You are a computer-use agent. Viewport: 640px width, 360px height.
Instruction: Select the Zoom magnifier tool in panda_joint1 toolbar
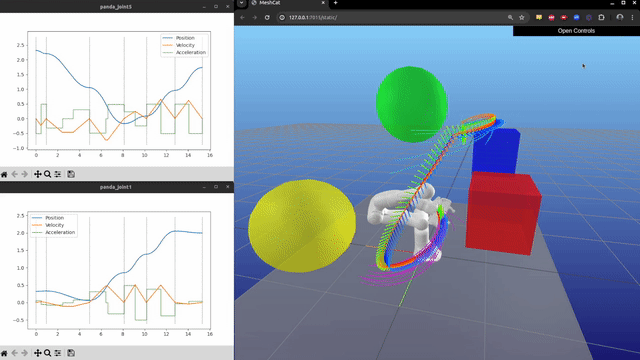[x=47, y=353]
